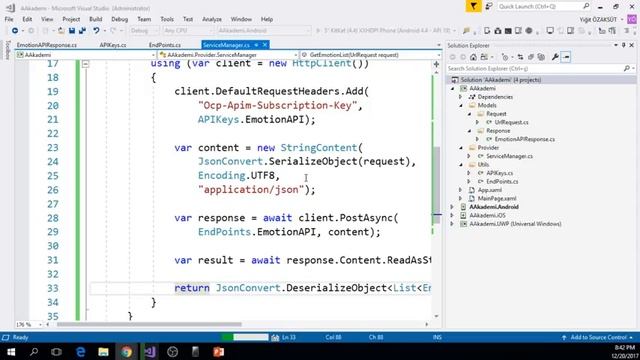Click the editor horizontal scrollbar thumb
The image size is (640, 360).
tap(149, 324)
